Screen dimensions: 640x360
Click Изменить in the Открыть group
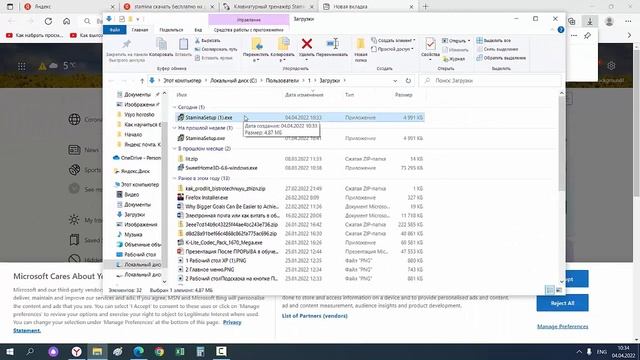(x=455, y=50)
